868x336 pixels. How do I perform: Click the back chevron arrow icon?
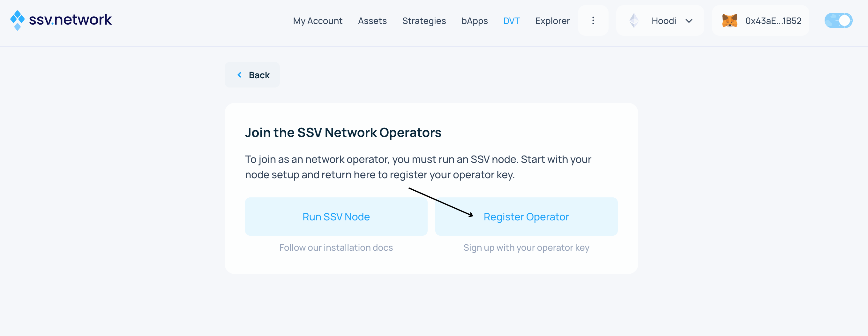tap(240, 74)
